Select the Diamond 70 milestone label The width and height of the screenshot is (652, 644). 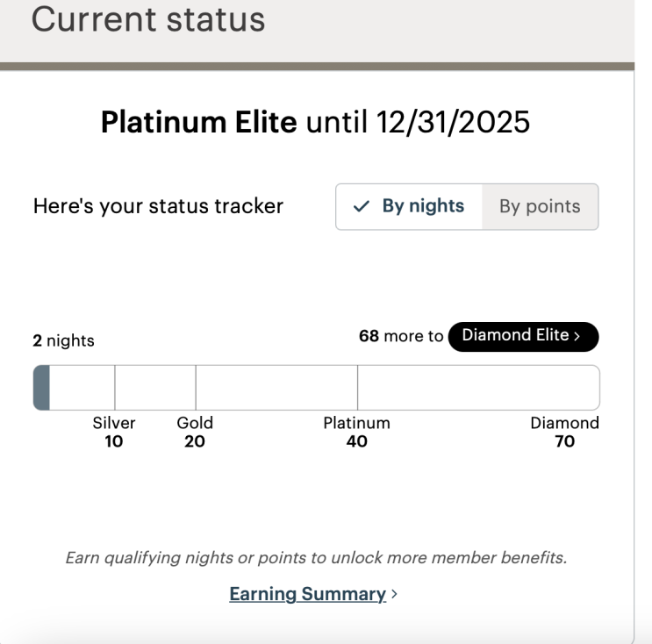pyautogui.click(x=564, y=432)
